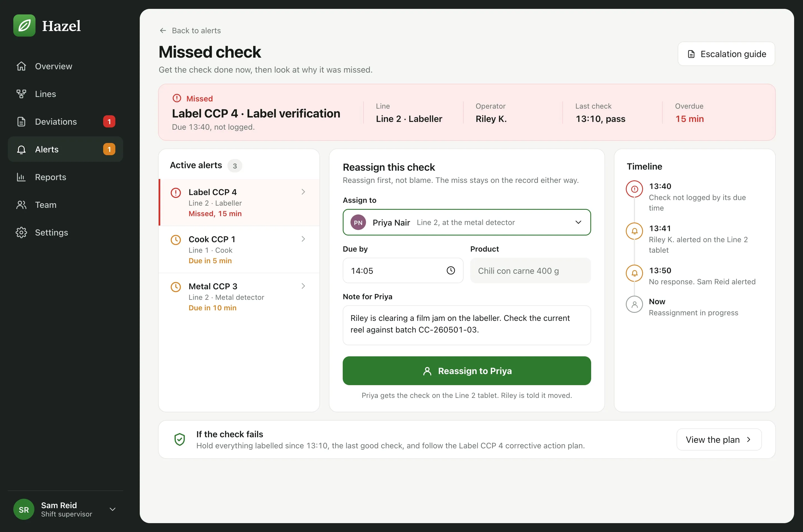Click 'Line 2 · Labeller' value in banner
803x532 pixels.
(409, 119)
